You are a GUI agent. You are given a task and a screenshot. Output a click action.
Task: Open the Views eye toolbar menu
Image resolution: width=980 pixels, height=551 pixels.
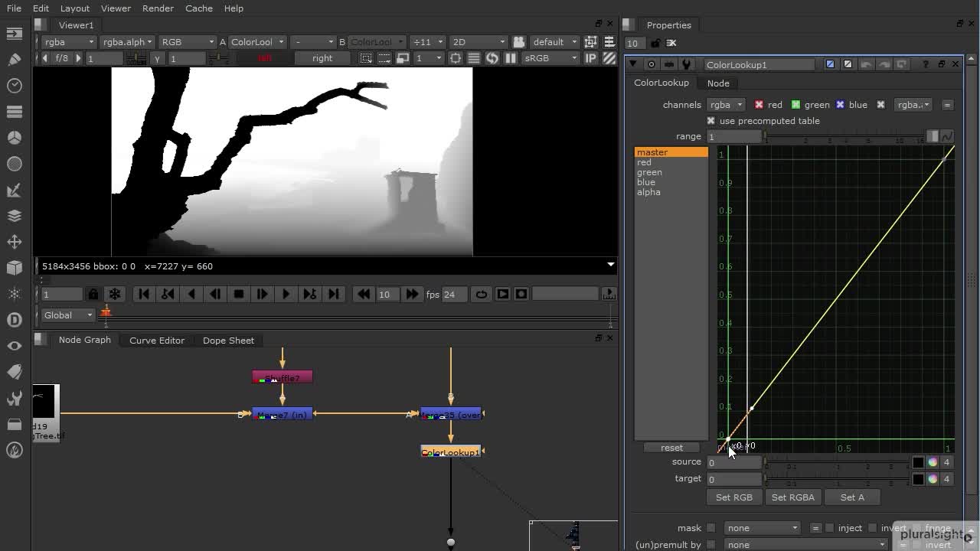[x=14, y=346]
